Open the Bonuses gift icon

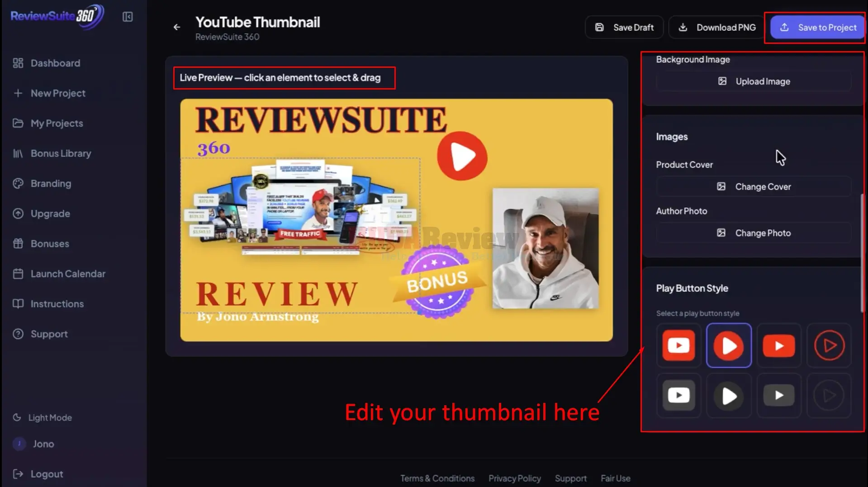pyautogui.click(x=18, y=243)
